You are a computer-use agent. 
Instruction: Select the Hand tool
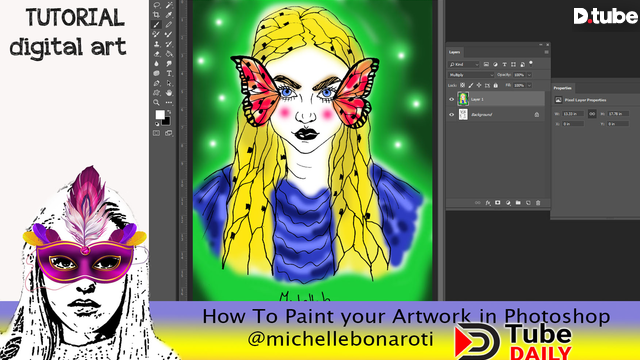169,93
